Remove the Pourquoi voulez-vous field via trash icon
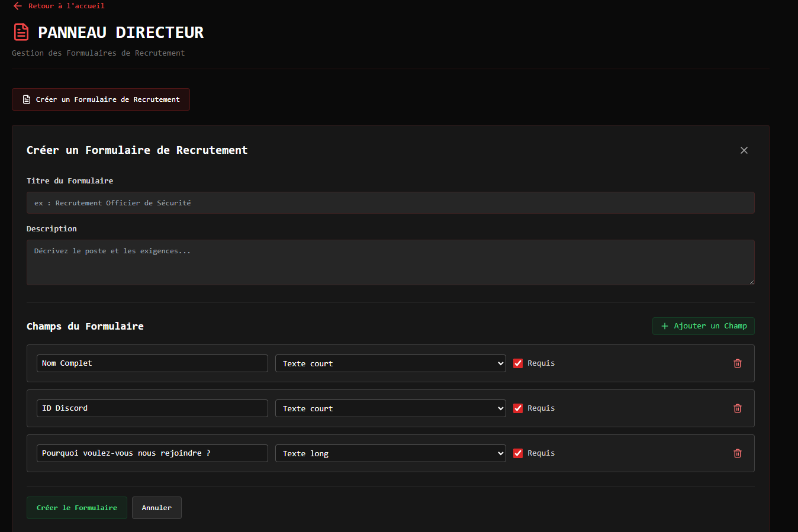Screen dimensions: 798x532 coord(737,453)
